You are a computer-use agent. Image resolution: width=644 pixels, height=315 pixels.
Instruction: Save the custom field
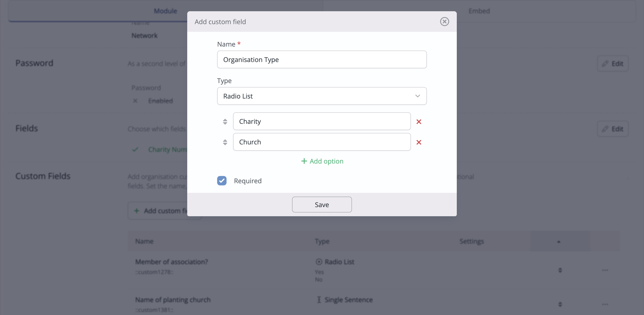click(322, 205)
